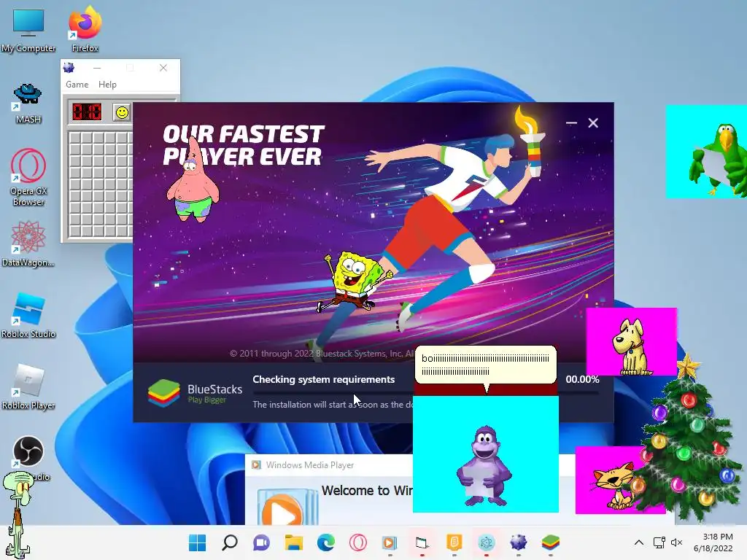The height and width of the screenshot is (560, 747).
Task: Close the Minesweeper window
Action: (x=163, y=68)
